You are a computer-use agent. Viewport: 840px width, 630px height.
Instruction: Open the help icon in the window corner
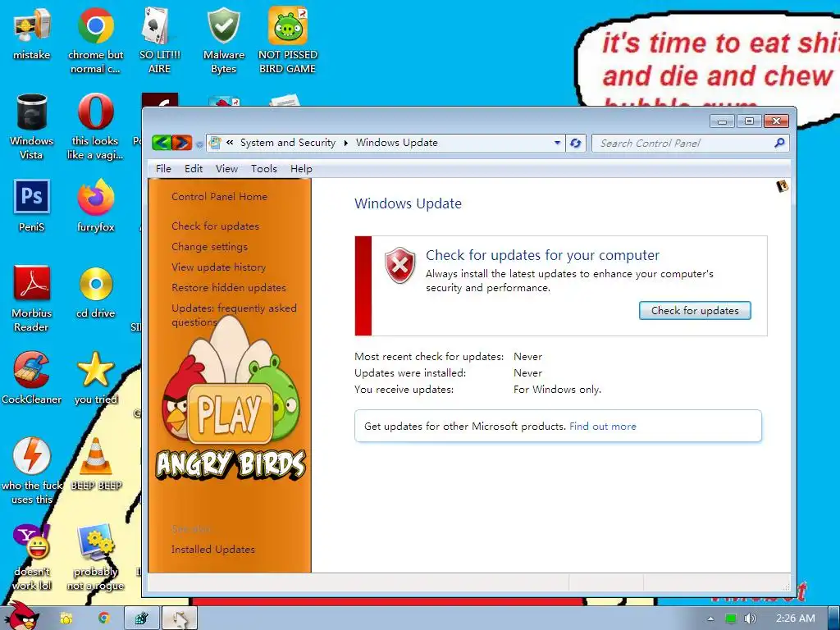coord(782,186)
